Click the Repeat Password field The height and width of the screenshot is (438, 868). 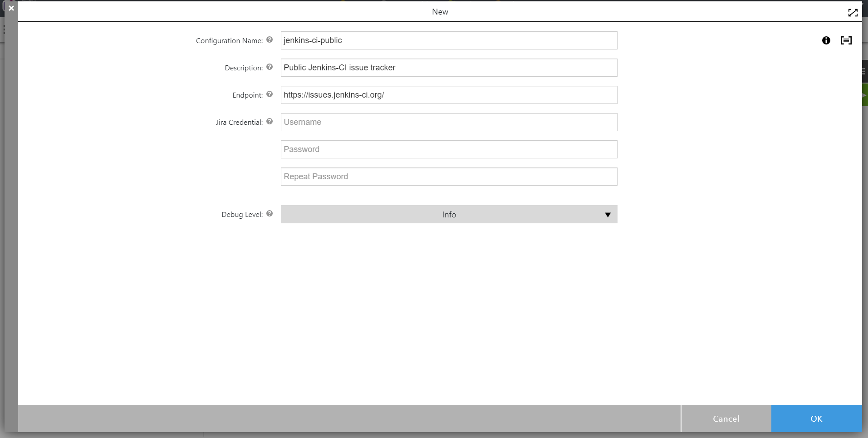click(x=449, y=177)
